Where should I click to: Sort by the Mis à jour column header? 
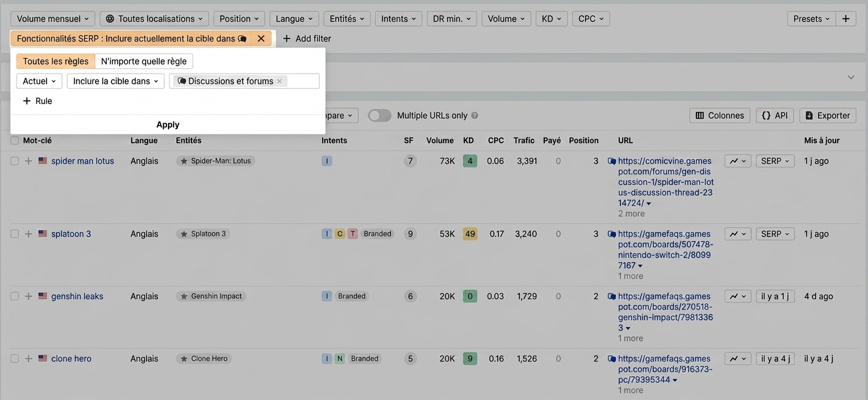pyautogui.click(x=822, y=141)
